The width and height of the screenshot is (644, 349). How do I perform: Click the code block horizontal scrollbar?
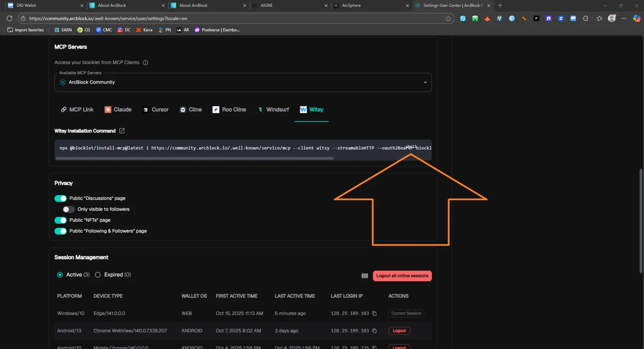[x=194, y=159]
